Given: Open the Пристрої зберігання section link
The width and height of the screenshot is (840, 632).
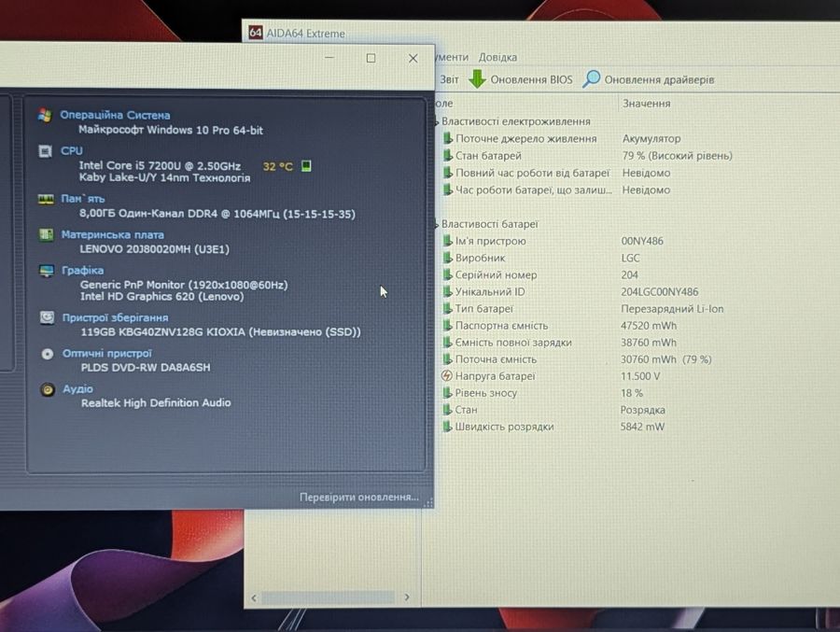Looking at the screenshot, I should point(115,317).
